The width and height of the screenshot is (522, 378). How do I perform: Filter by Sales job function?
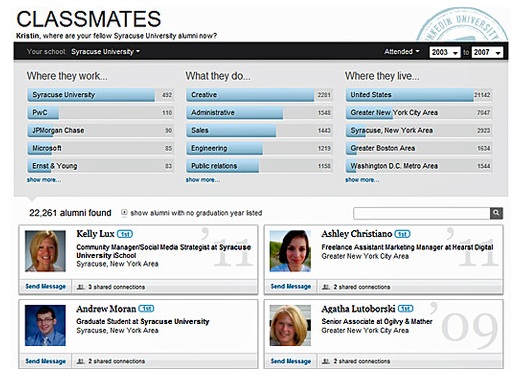coord(259,130)
